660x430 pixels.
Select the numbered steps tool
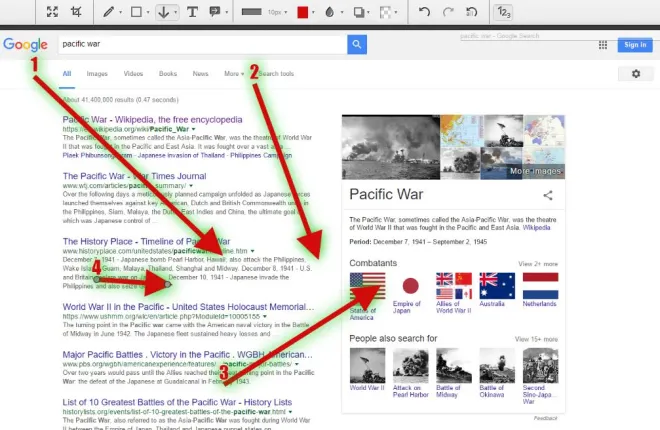tap(503, 12)
